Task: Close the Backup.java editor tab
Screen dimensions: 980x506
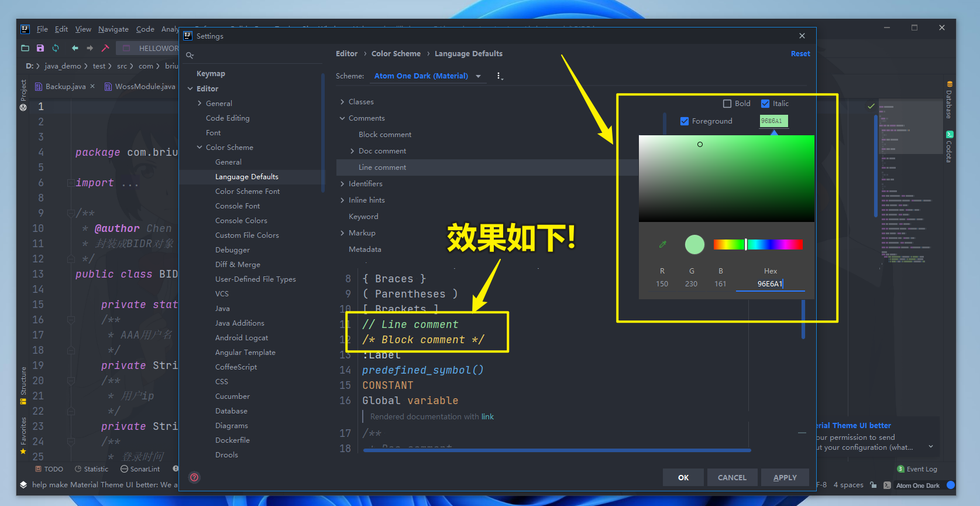Action: 92,86
